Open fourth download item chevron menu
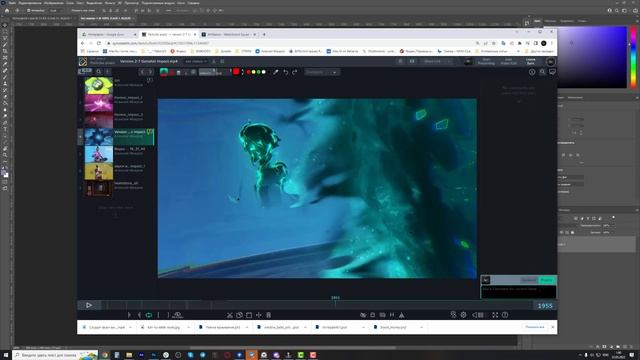 (x=305, y=327)
